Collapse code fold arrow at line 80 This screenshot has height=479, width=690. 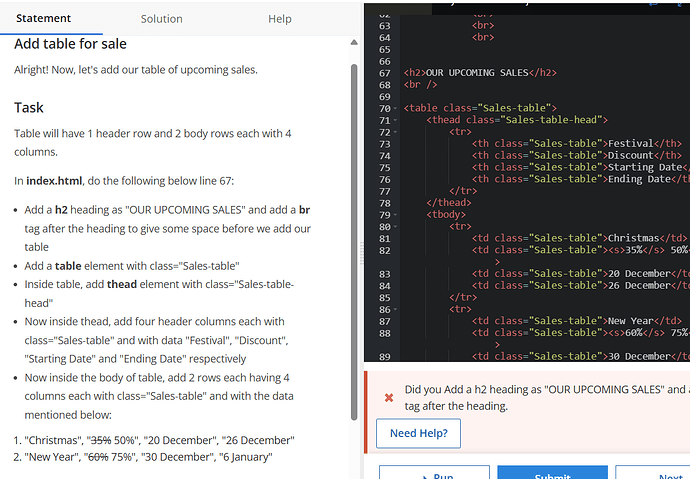tap(395, 227)
